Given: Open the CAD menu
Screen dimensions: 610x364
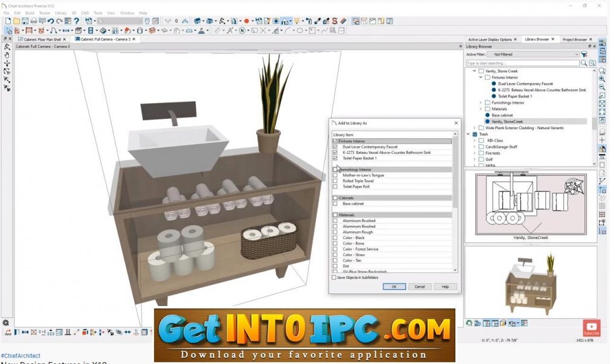Looking at the screenshot, I should coord(85,13).
